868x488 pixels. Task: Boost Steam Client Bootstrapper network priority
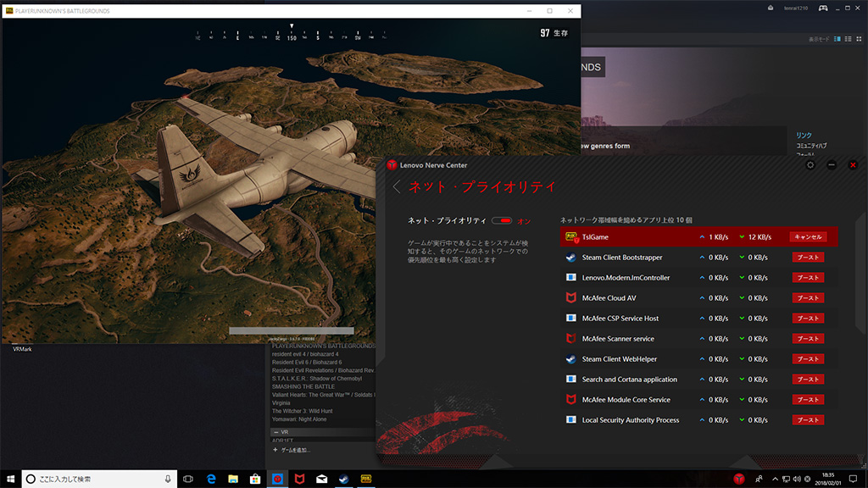point(808,258)
